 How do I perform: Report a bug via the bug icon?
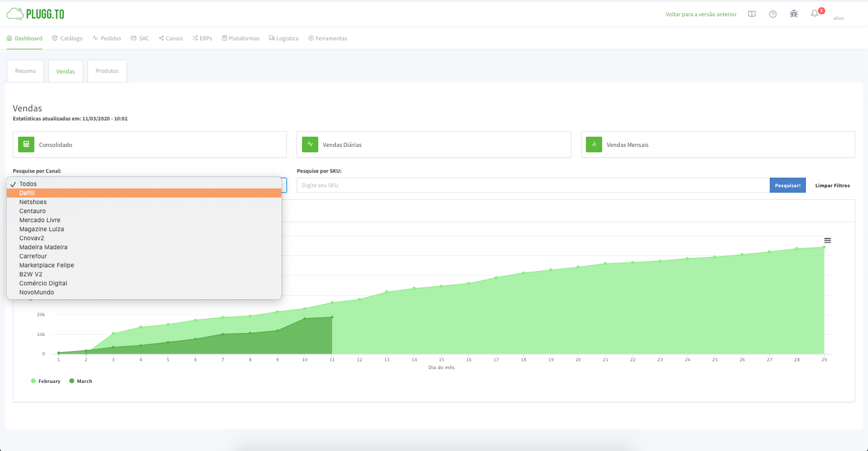(793, 13)
